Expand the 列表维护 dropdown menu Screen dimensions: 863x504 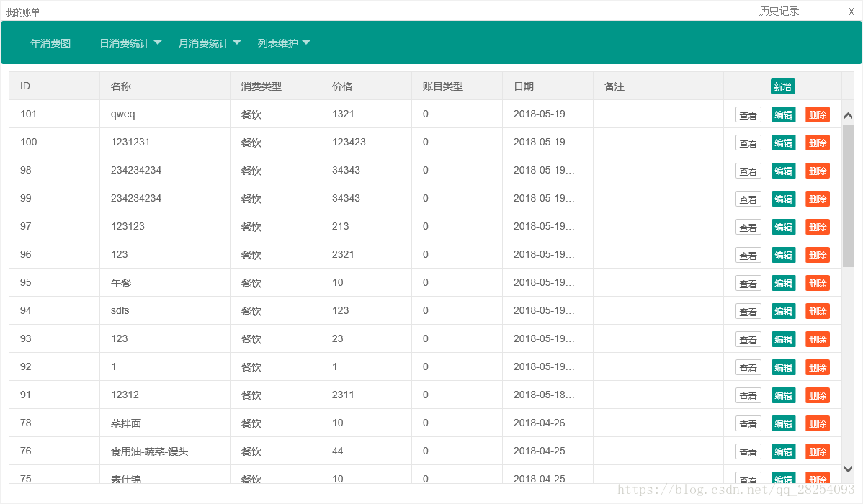284,43
